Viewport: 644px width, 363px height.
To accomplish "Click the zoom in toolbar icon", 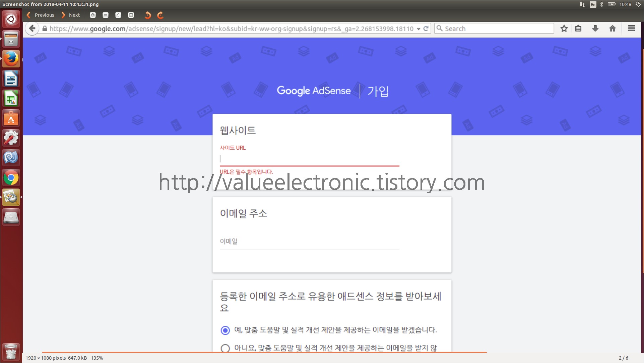I will 93,15.
